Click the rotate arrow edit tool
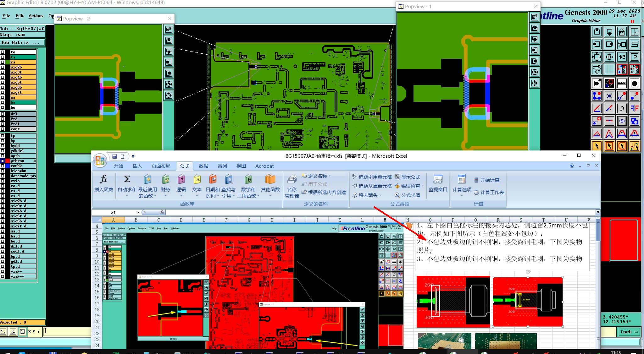The width and height of the screenshot is (644, 354). [x=622, y=109]
